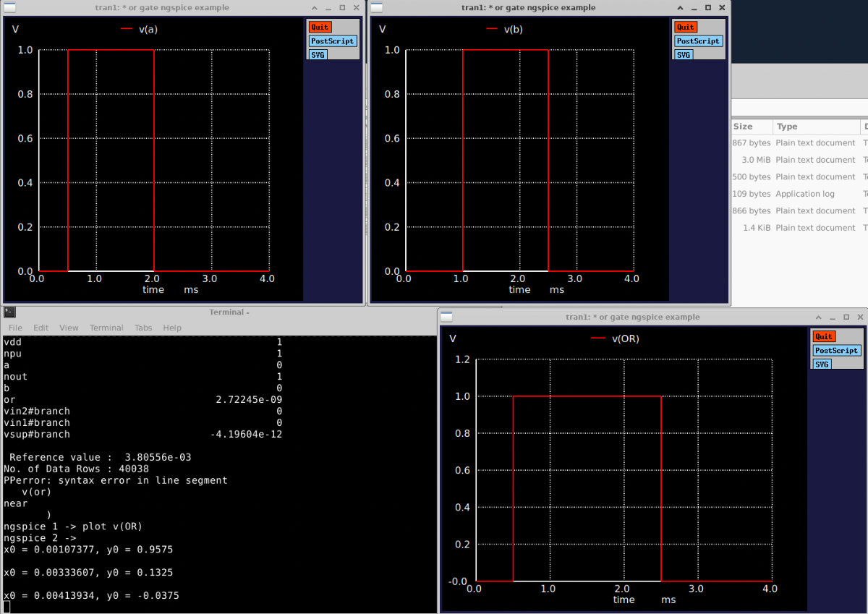Export the v(OR) plot to PostScript
Viewport: 868px width, 614px height.
[836, 351]
